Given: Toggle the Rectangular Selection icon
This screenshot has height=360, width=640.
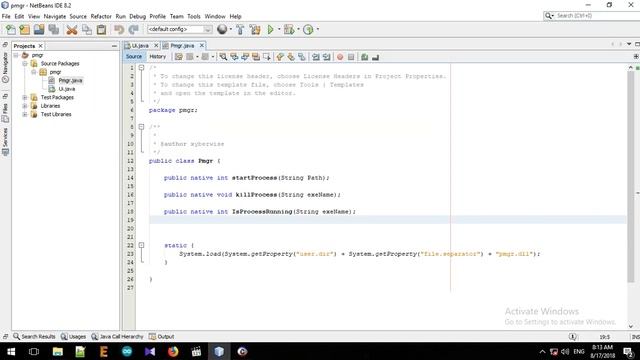Looking at the screenshot, I should (267, 57).
